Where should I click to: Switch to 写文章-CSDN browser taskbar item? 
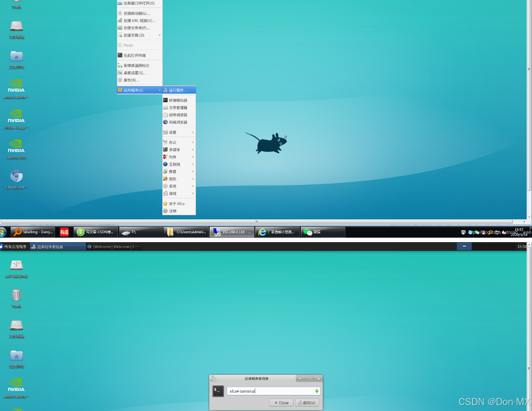96,232
